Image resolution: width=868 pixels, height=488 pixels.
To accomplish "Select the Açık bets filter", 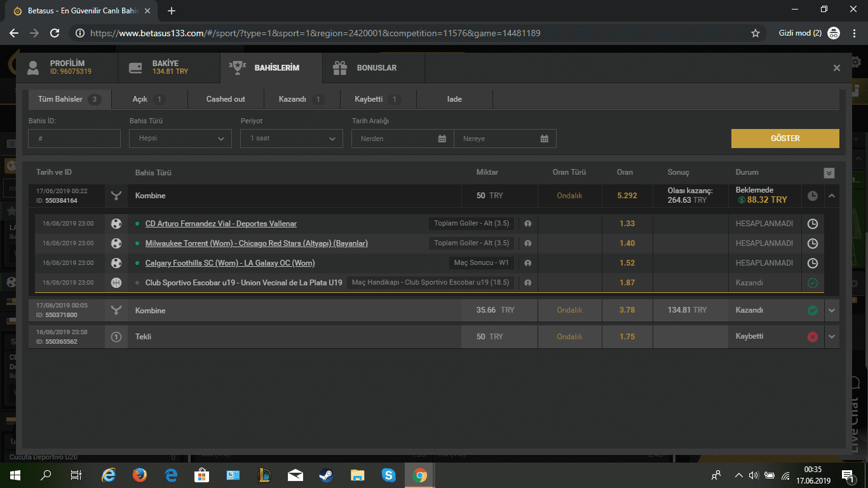I will coord(149,99).
